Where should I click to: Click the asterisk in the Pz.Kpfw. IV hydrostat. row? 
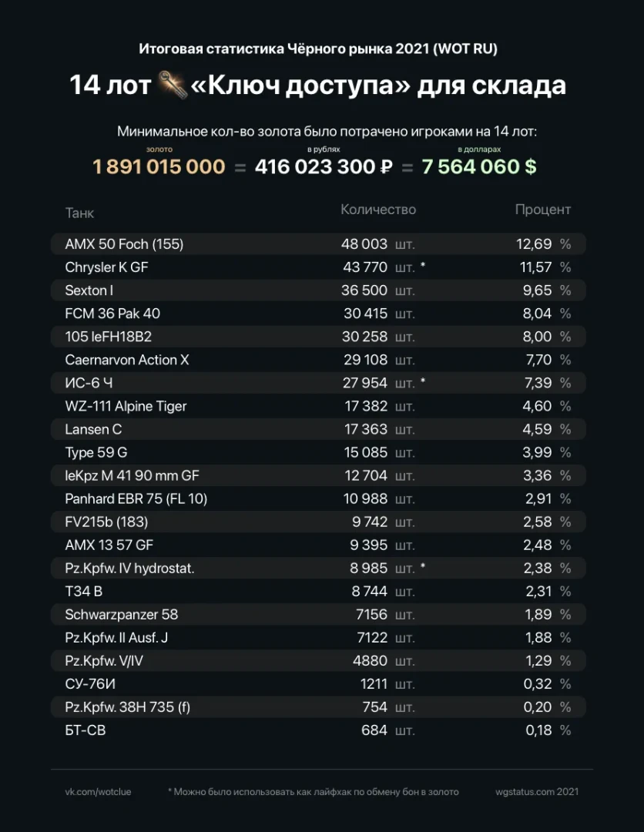(x=423, y=568)
